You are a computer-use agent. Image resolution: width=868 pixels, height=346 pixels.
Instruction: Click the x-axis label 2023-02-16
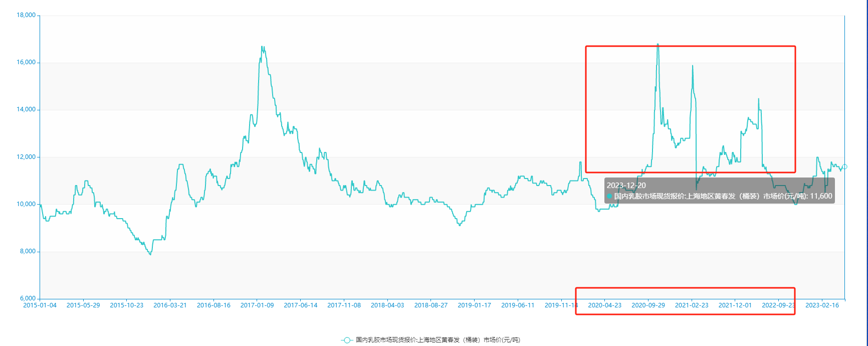point(822,305)
